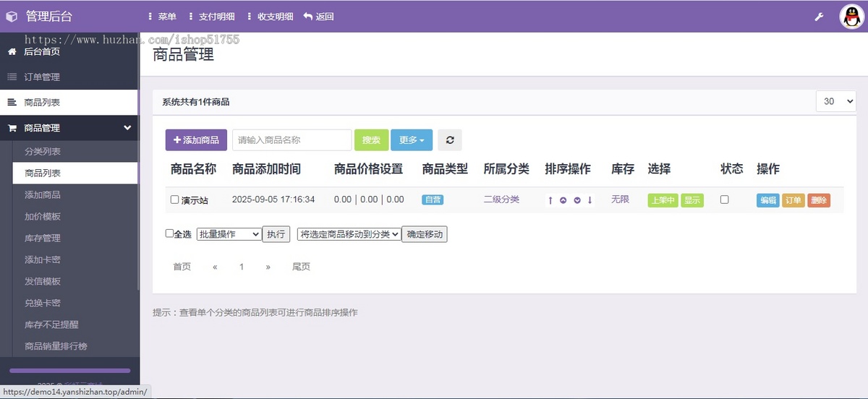Click the 商品名称 column header
This screenshot has height=399, width=868.
(193, 169)
